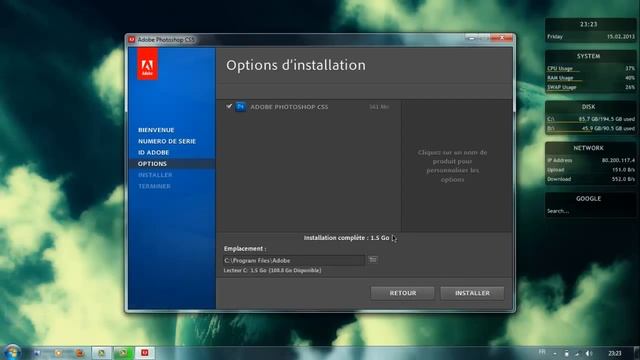The height and width of the screenshot is (360, 640).
Task: Click the 'Cliquez sur un nom de produit' hint
Action: (452, 166)
